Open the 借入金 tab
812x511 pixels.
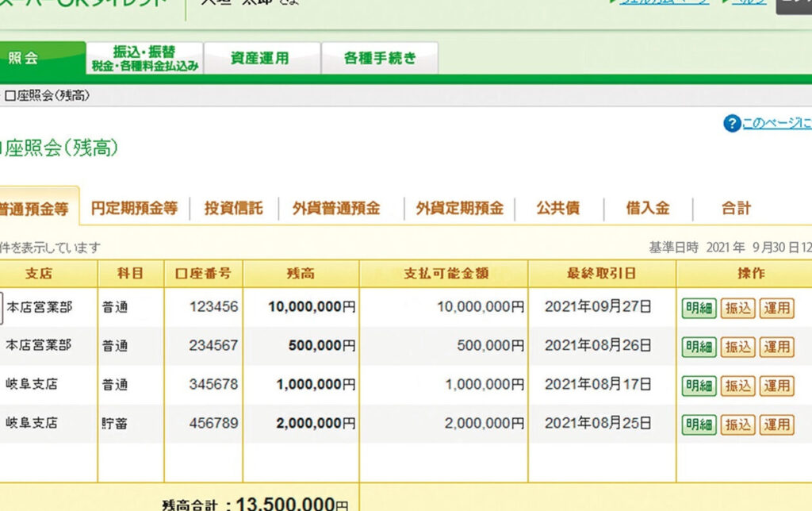tap(648, 209)
